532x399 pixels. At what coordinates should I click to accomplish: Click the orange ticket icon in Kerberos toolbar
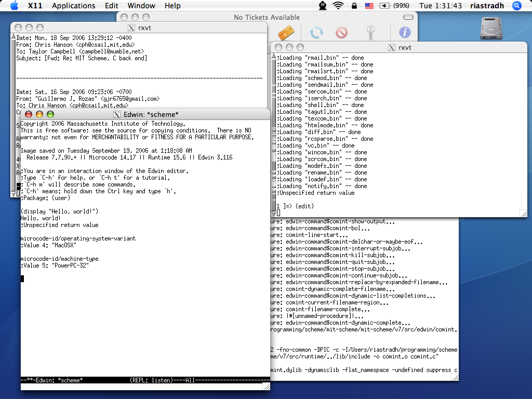pos(286,33)
